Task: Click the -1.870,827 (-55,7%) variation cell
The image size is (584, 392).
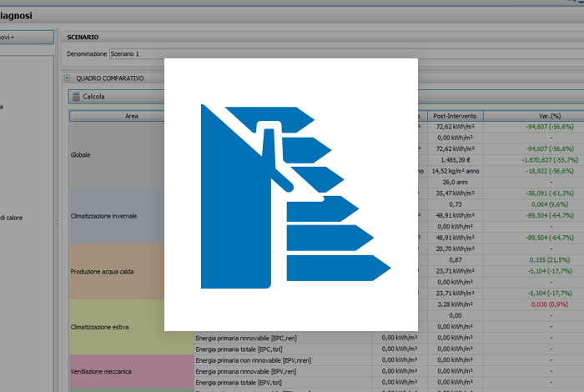Action: (532, 159)
